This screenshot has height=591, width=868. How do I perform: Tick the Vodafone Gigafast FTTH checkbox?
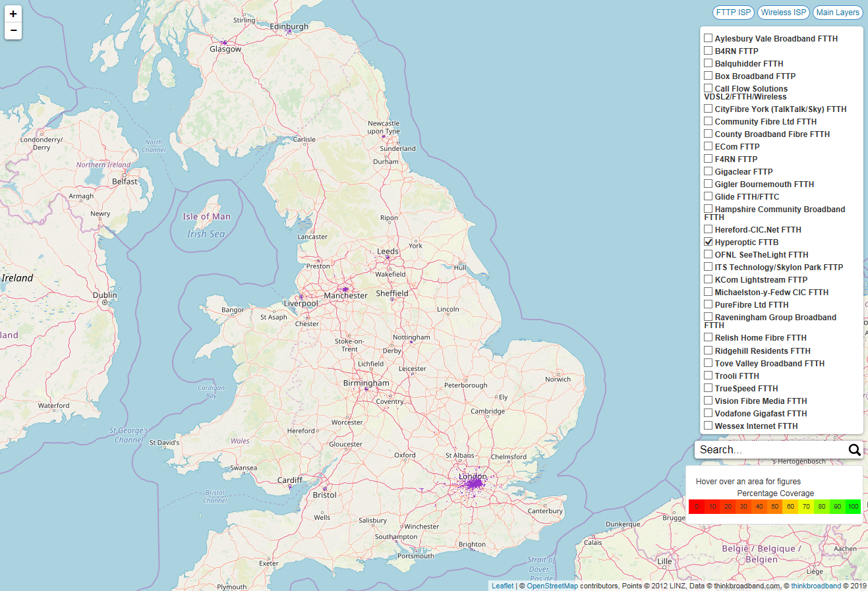709,413
